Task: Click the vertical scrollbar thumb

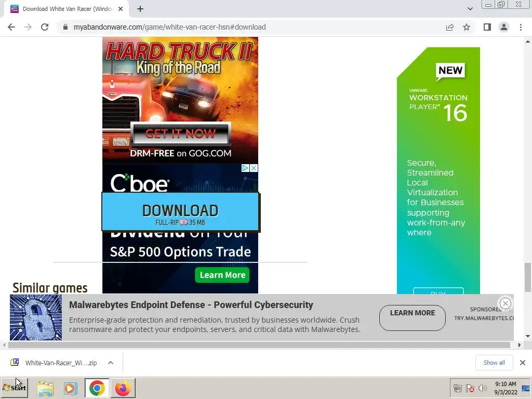Action: tap(528, 277)
